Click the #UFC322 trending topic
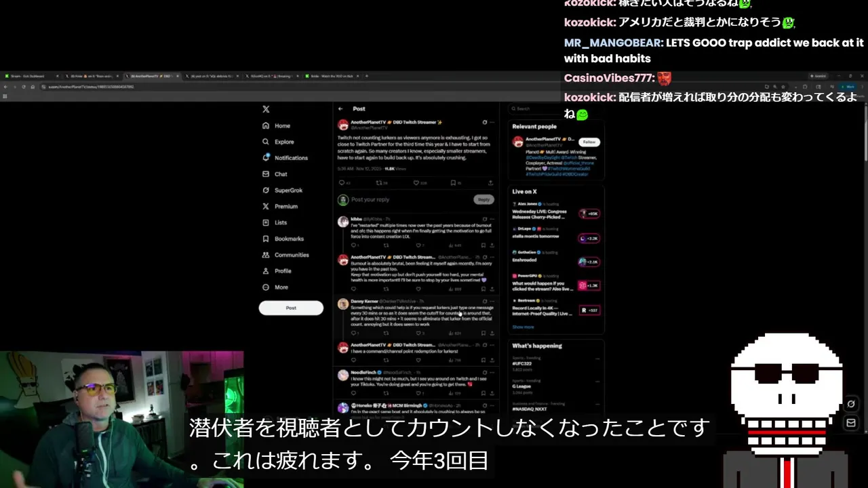This screenshot has height=488, width=868. click(522, 363)
